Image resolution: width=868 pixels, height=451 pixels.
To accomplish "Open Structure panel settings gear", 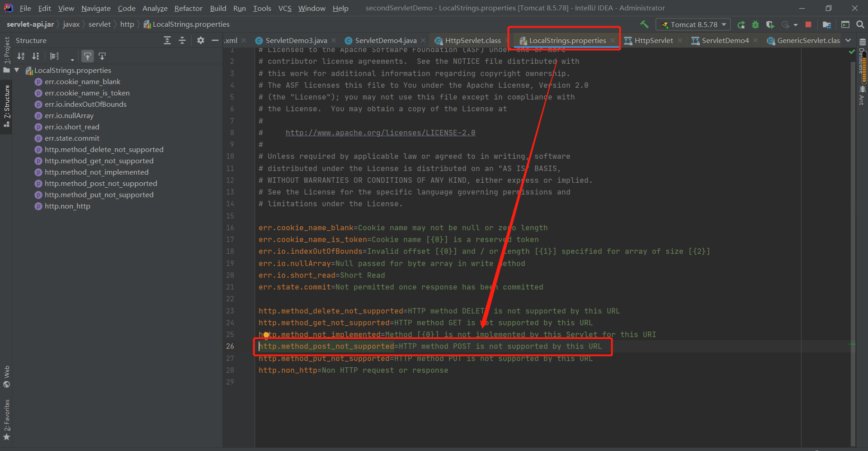I will click(201, 40).
